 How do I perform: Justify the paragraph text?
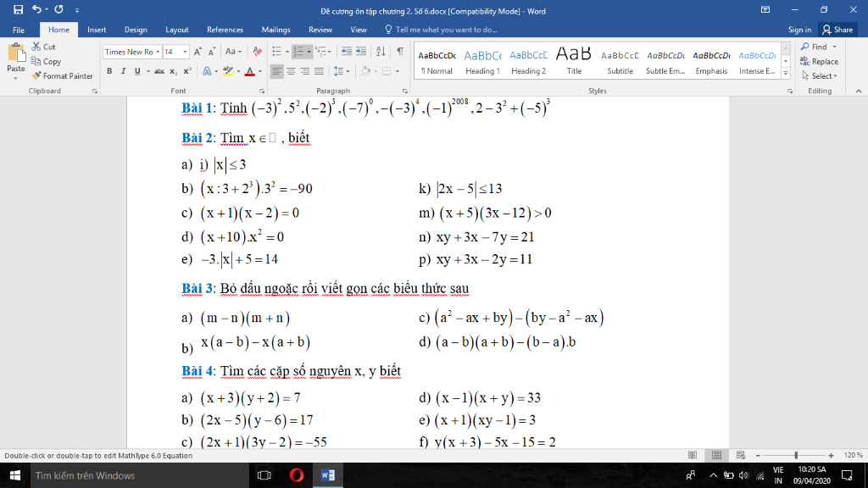click(x=319, y=71)
